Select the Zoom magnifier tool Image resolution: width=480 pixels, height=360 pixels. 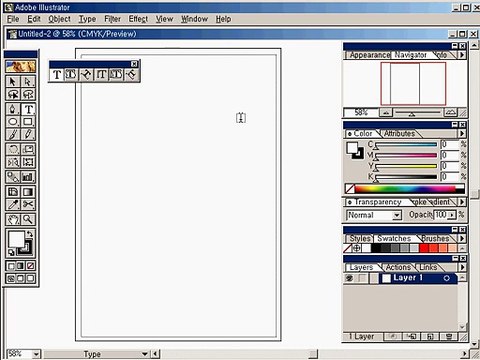click(x=28, y=219)
